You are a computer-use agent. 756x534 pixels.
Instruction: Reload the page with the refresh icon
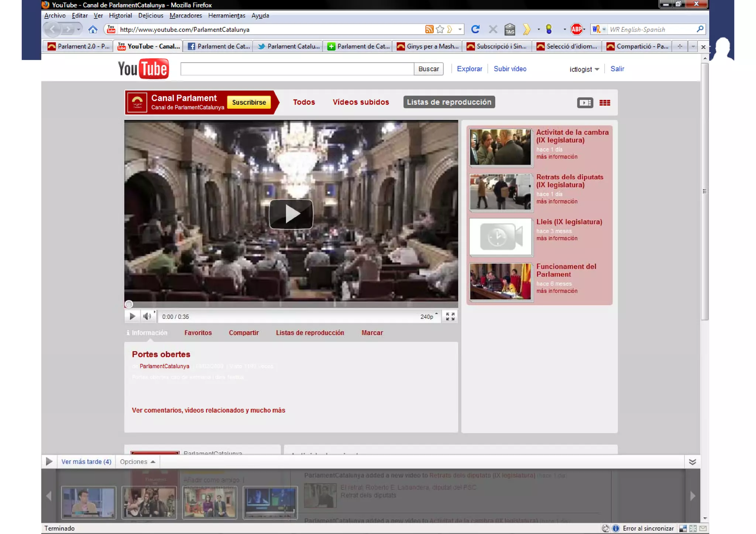pyautogui.click(x=475, y=29)
